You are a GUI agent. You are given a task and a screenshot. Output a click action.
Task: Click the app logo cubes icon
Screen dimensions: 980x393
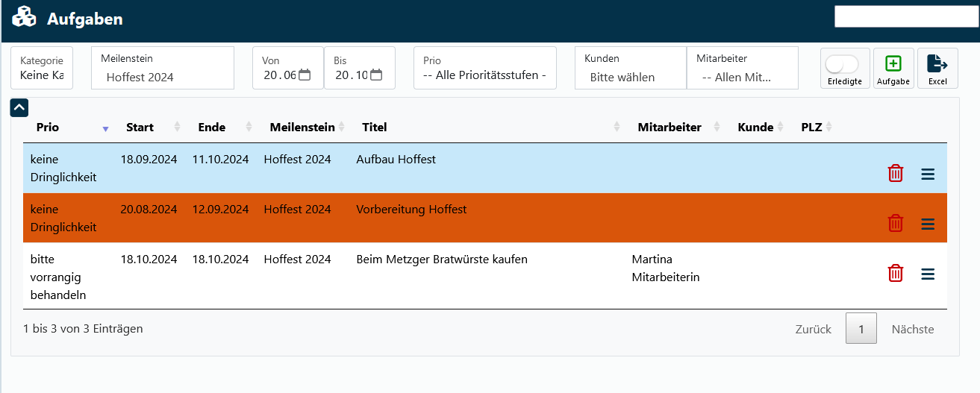24,18
